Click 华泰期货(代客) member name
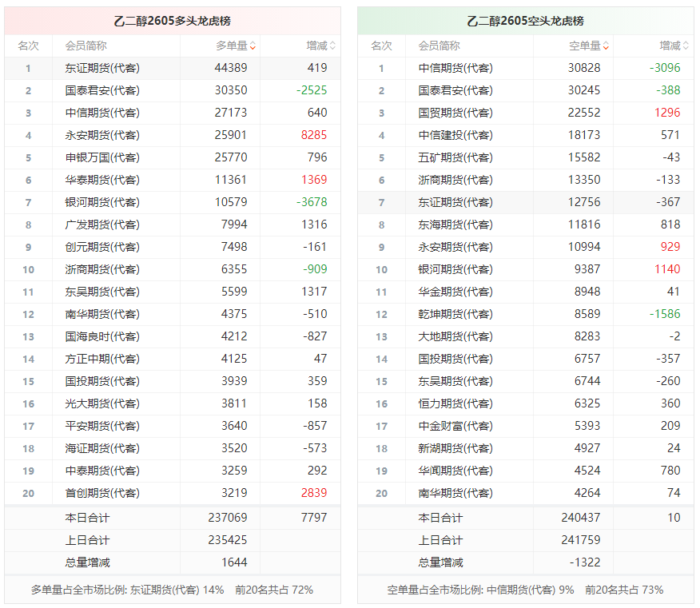The image size is (700, 608). (x=102, y=180)
